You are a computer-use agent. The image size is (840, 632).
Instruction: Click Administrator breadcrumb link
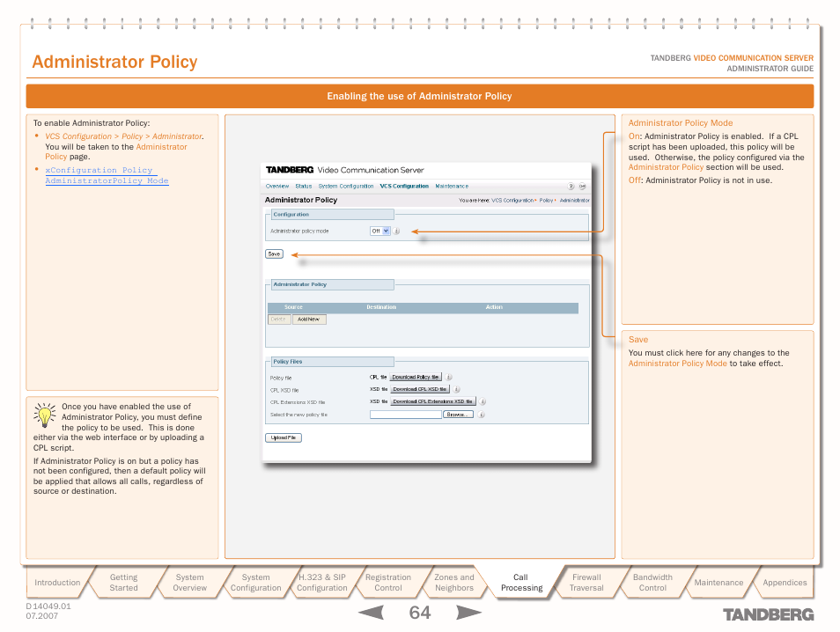pyautogui.click(x=574, y=201)
